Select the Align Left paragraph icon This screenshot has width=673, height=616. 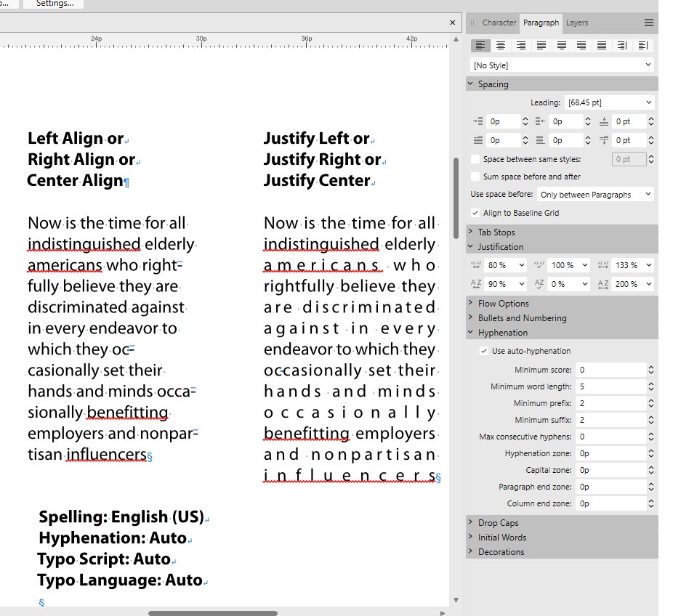coord(480,45)
